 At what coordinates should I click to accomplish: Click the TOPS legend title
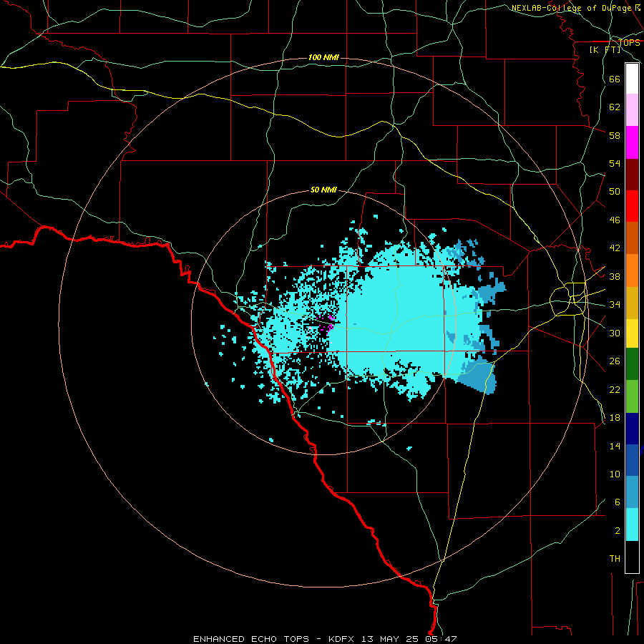point(629,42)
